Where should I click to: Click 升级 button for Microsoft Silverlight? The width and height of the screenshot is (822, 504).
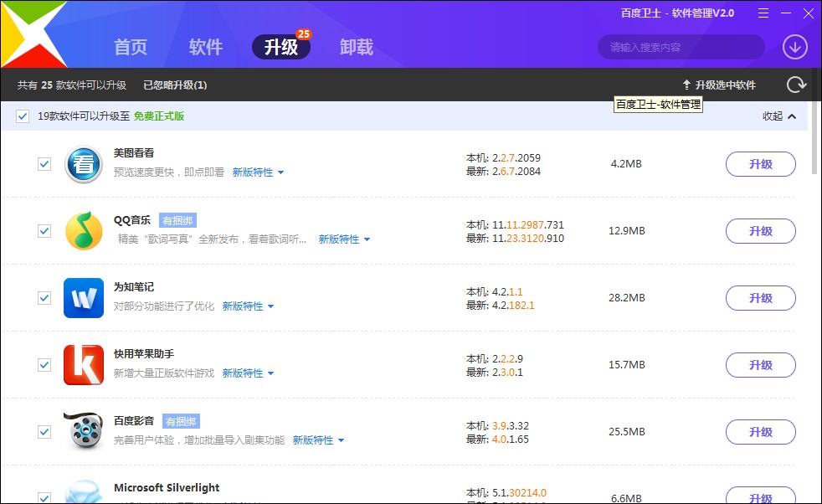click(761, 496)
